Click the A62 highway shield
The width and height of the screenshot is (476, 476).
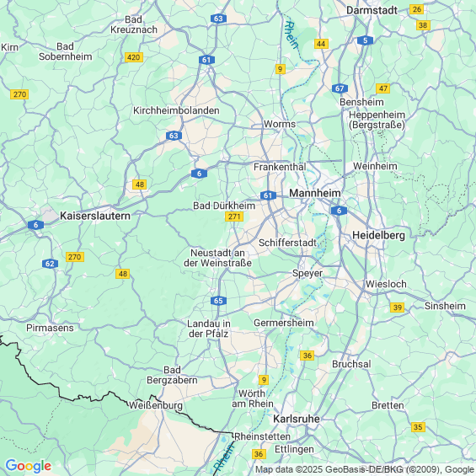coord(50,264)
